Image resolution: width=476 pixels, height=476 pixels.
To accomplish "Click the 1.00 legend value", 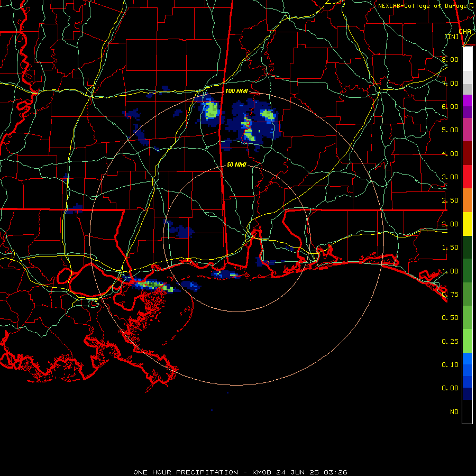I will [450, 271].
